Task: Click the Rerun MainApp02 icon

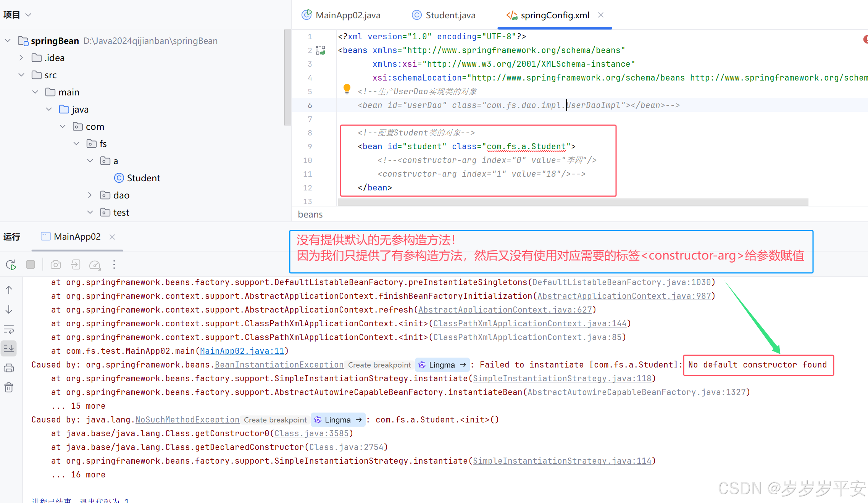Action: point(11,264)
